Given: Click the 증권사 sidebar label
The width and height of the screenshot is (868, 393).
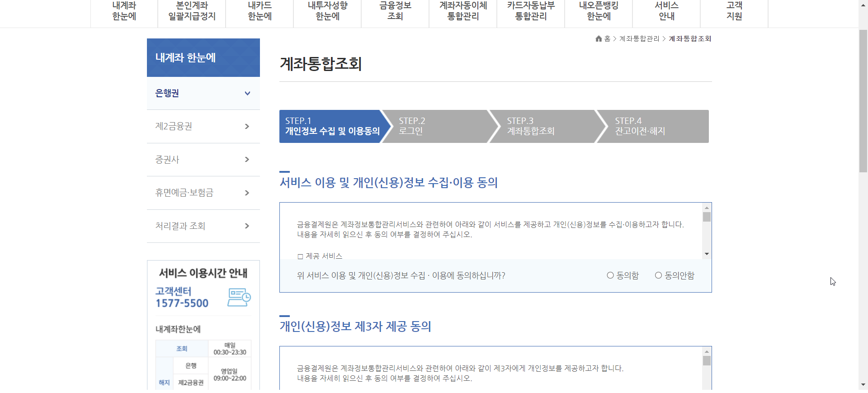Looking at the screenshot, I should pos(167,159).
